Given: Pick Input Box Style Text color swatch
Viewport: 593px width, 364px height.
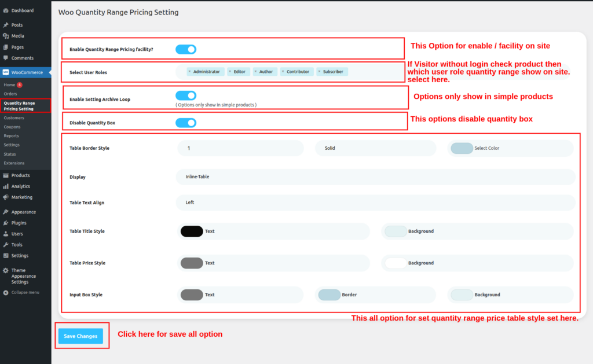Looking at the screenshot, I should (191, 295).
